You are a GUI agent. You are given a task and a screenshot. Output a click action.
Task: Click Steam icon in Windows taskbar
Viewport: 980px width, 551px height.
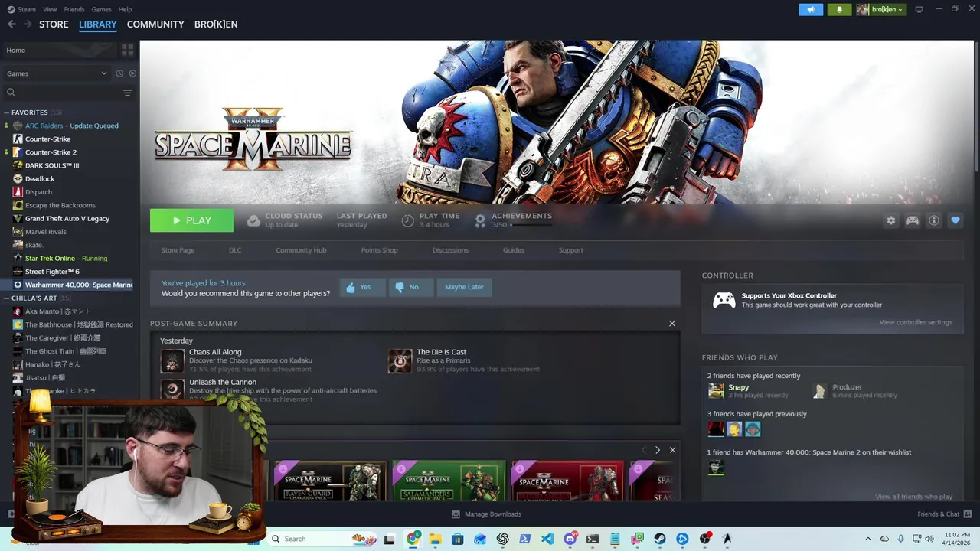pos(659,539)
